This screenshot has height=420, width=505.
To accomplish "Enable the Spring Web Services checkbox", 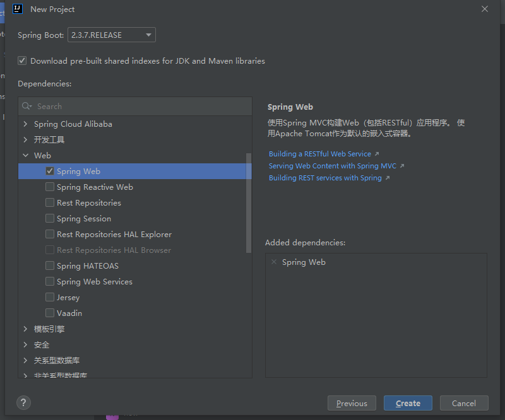I will pos(50,281).
